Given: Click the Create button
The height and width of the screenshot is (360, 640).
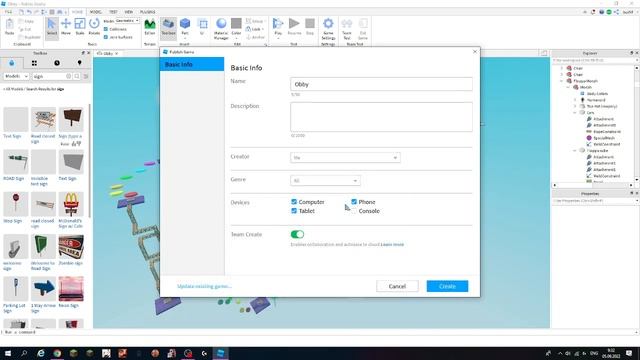Looking at the screenshot, I should [447, 286].
